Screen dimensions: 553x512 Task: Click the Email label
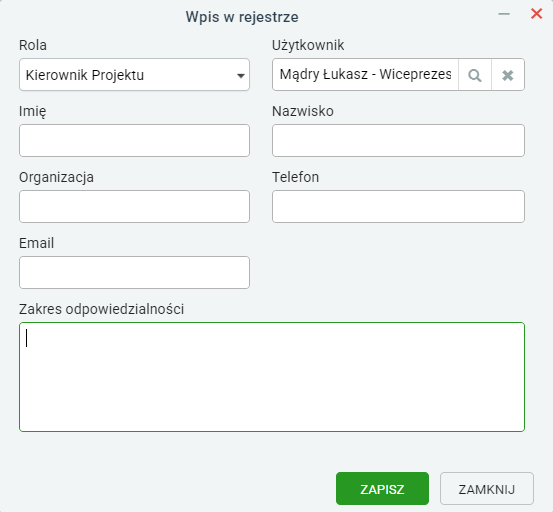coord(36,243)
